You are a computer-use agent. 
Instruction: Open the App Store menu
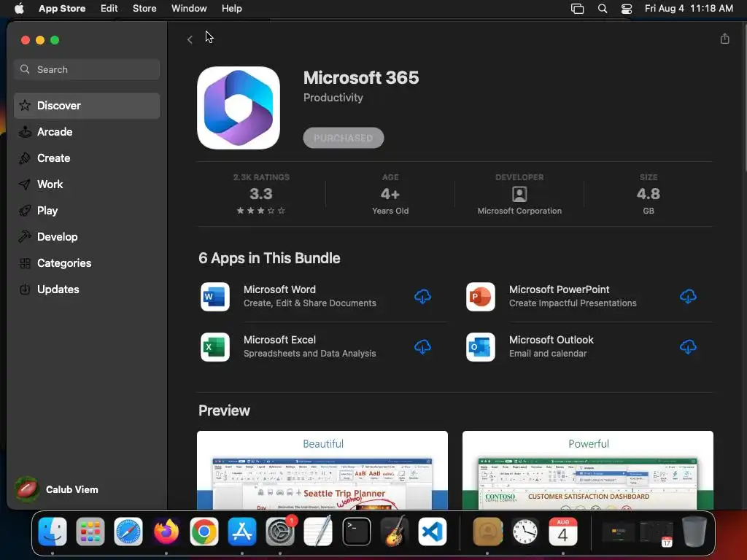62,9
